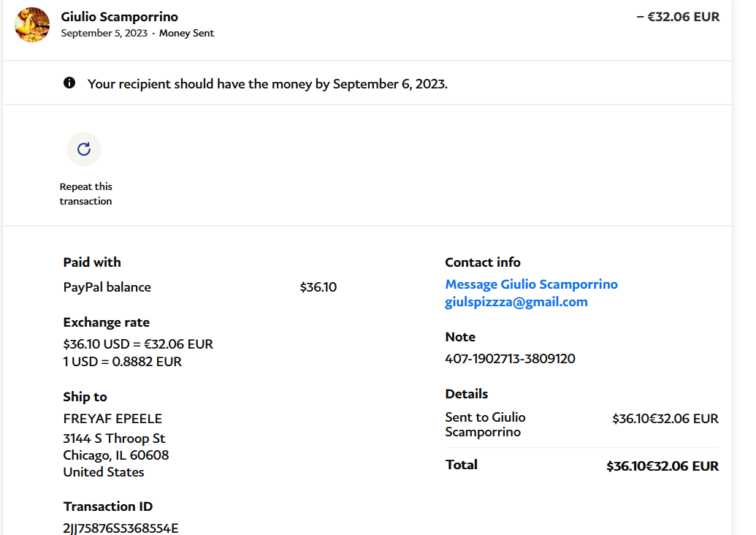756x535 pixels.
Task: Click the "Repeat this transaction" label
Action: (x=85, y=194)
